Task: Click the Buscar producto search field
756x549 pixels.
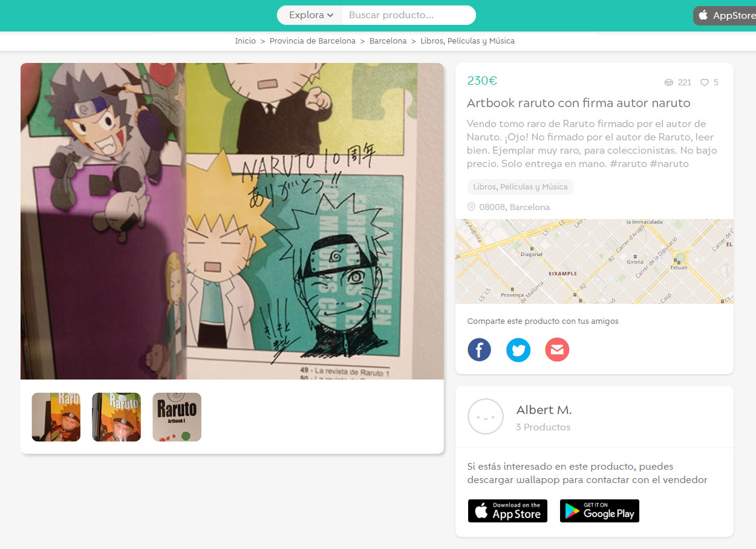Action: tap(409, 15)
